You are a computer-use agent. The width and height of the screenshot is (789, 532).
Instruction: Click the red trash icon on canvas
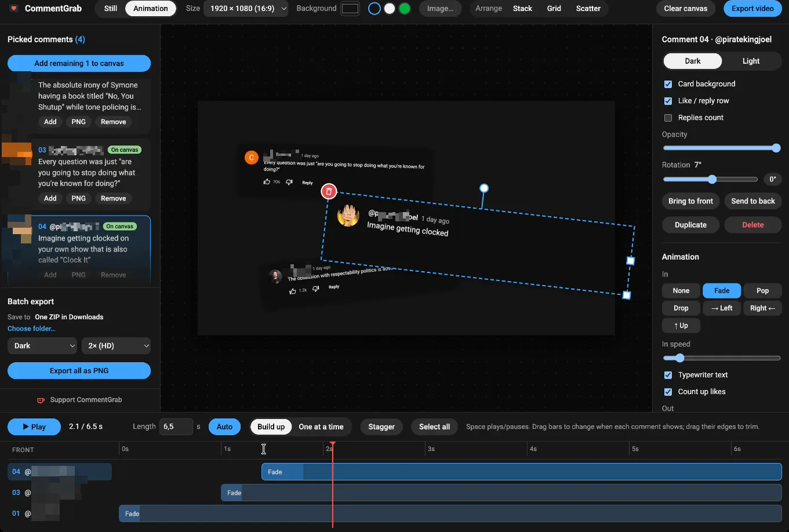pyautogui.click(x=329, y=191)
